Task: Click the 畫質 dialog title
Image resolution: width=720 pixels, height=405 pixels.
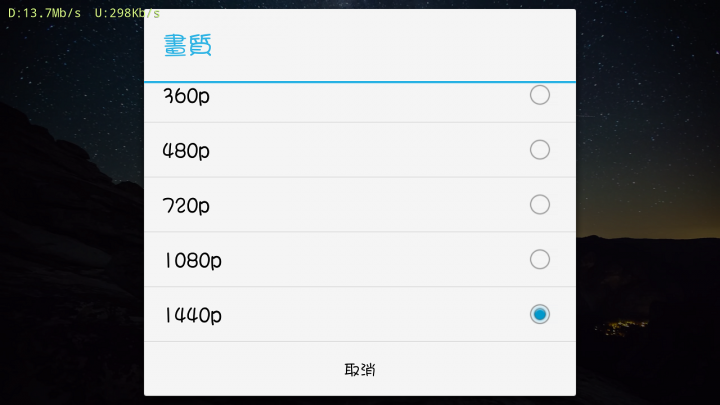Action: [x=187, y=45]
